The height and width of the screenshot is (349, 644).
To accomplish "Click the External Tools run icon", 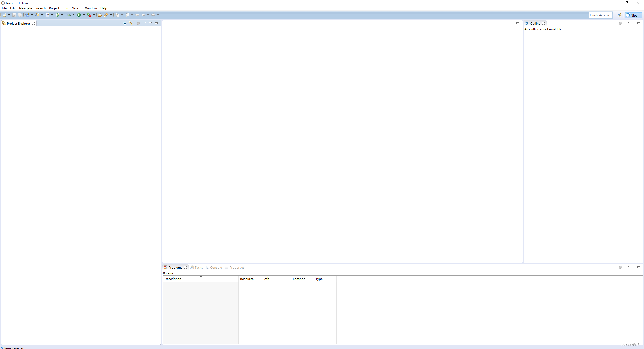I will (89, 15).
